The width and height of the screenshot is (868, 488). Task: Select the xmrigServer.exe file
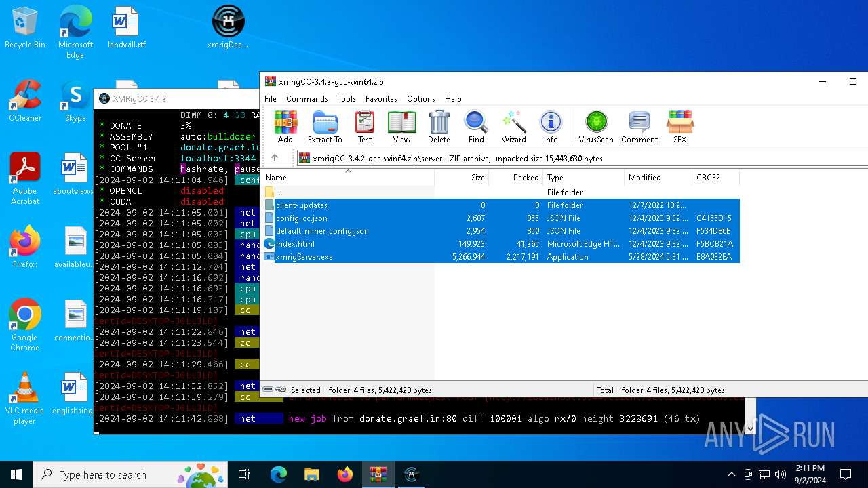[501, 257]
